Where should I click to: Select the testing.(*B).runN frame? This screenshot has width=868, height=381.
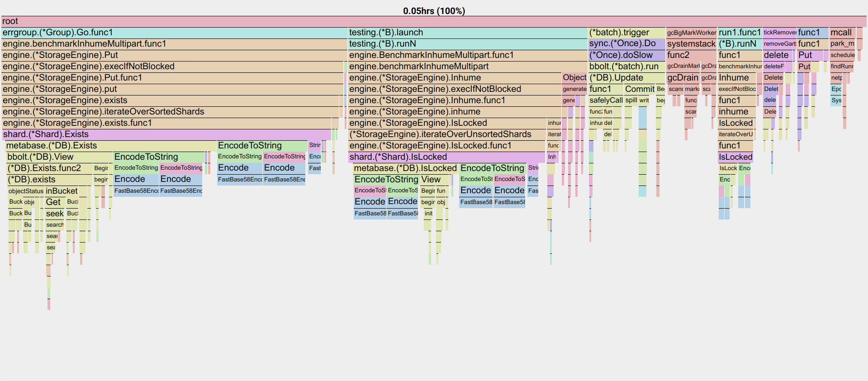pos(468,44)
